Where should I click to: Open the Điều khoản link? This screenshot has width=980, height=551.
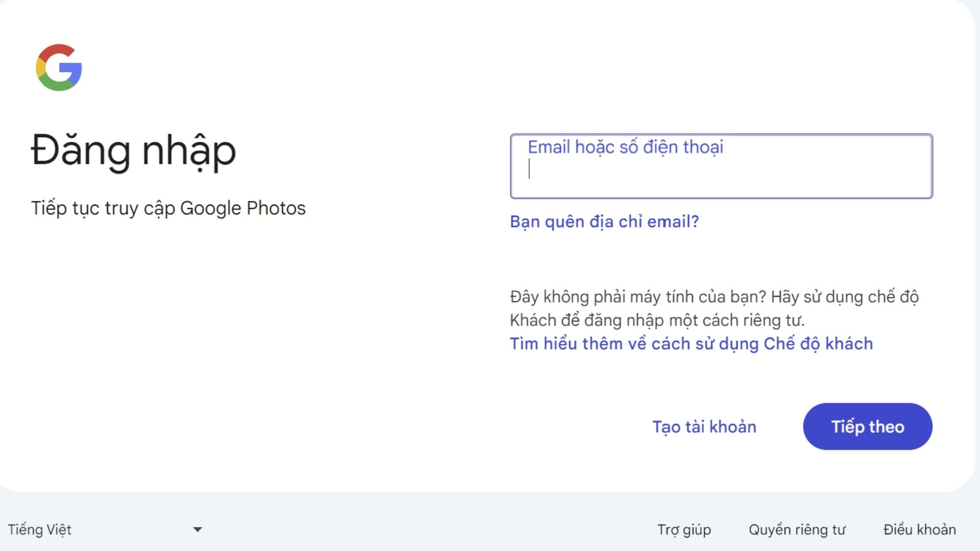coord(920,530)
